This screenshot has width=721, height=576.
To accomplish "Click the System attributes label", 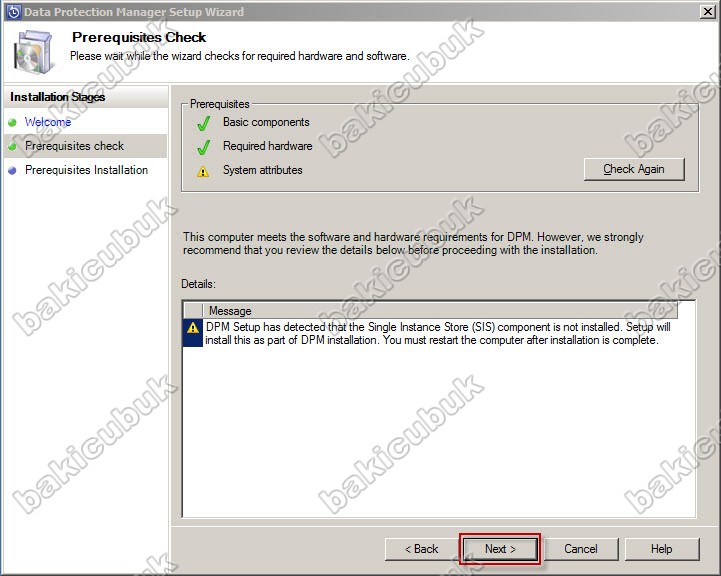I will tap(263, 170).
